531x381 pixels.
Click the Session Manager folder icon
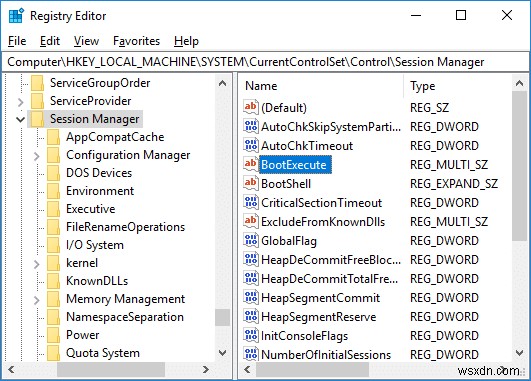coord(37,119)
